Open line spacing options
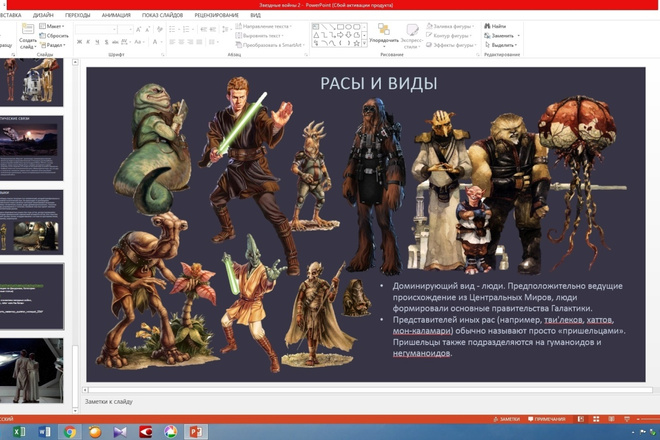This screenshot has height=440, width=660. pyautogui.click(x=226, y=29)
